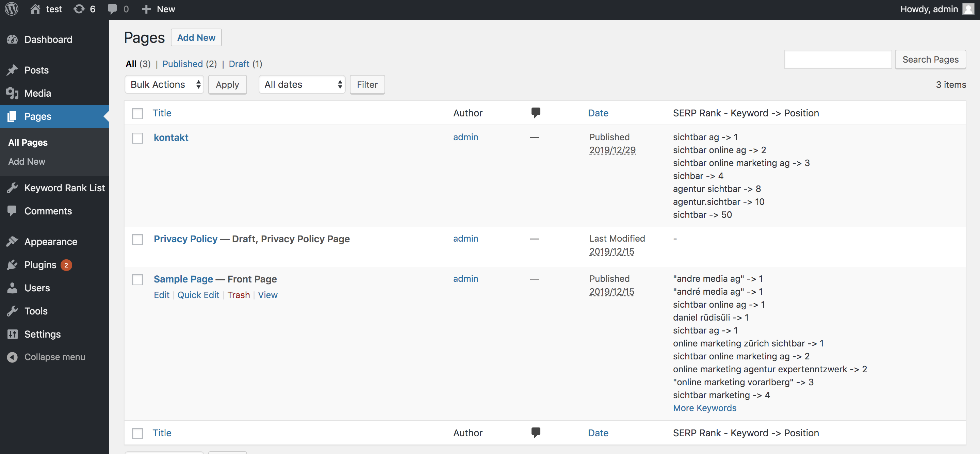Click Howdy, admin account menu
Viewport: 980px width, 454px height.
937,9
